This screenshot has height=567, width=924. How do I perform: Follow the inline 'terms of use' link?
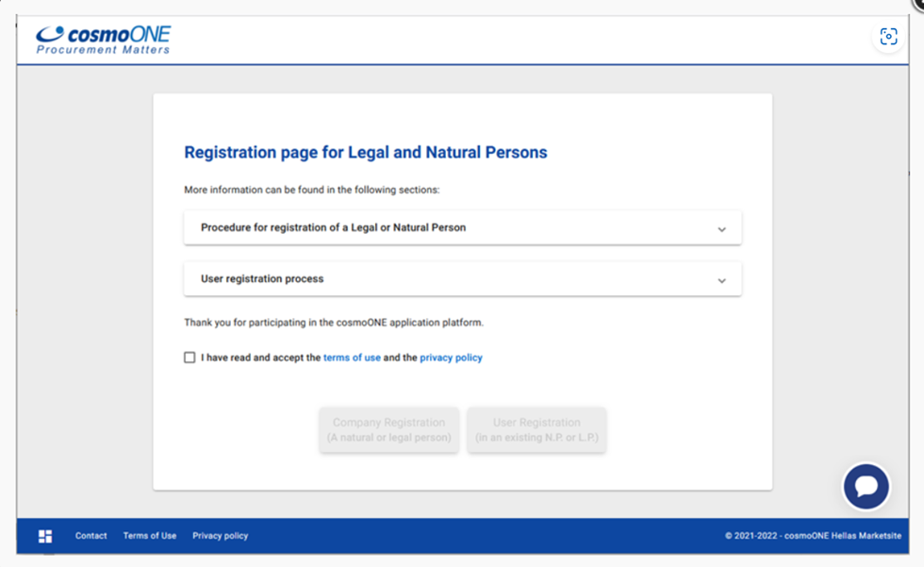(x=352, y=358)
